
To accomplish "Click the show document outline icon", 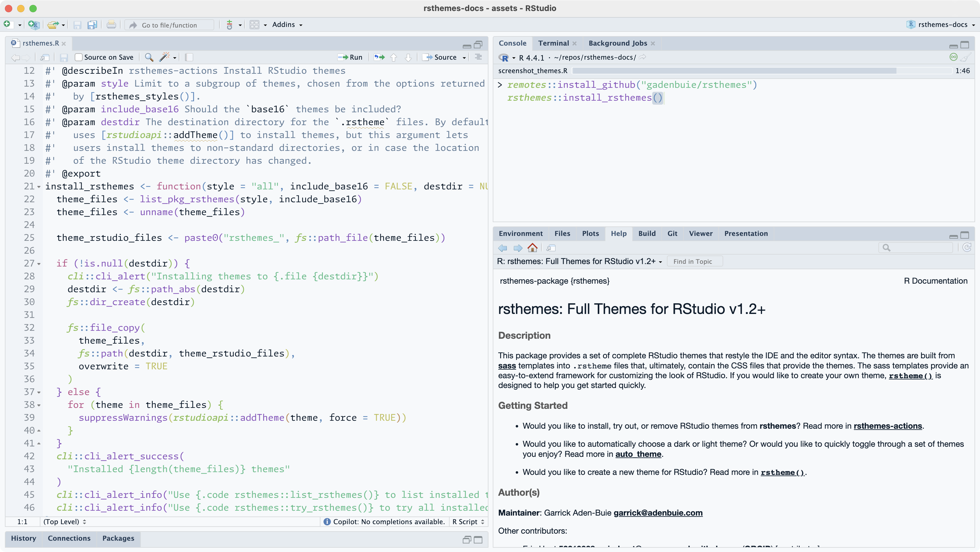I will pyautogui.click(x=479, y=58).
